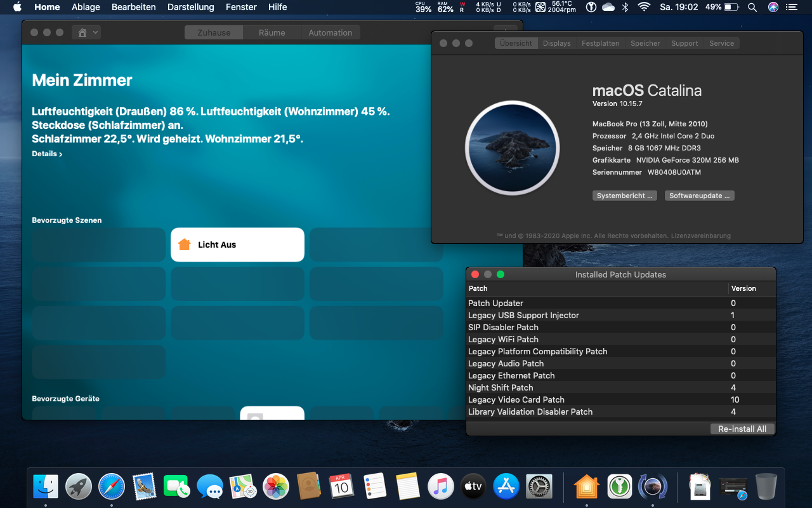Click the Softwareupdate button

700,196
